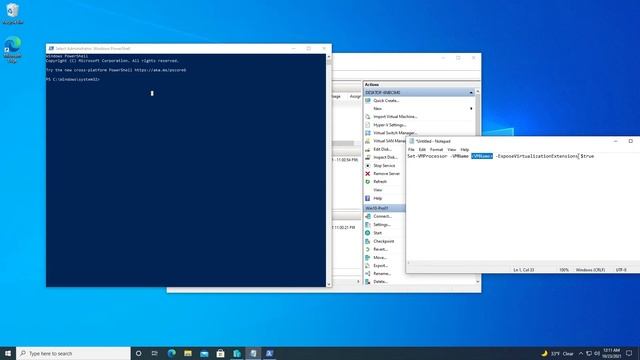
Task: Open the notification center
Action: [x=629, y=353]
